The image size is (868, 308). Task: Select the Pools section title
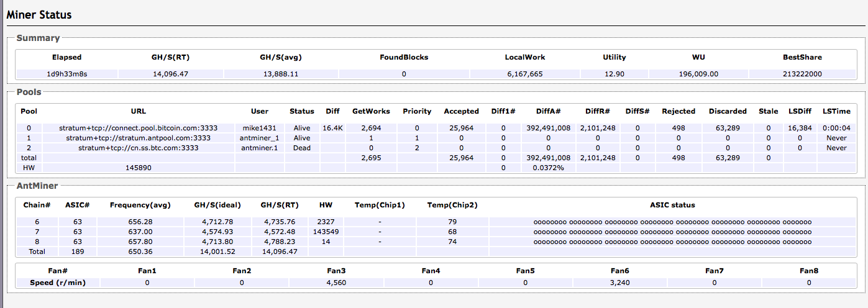coord(29,92)
